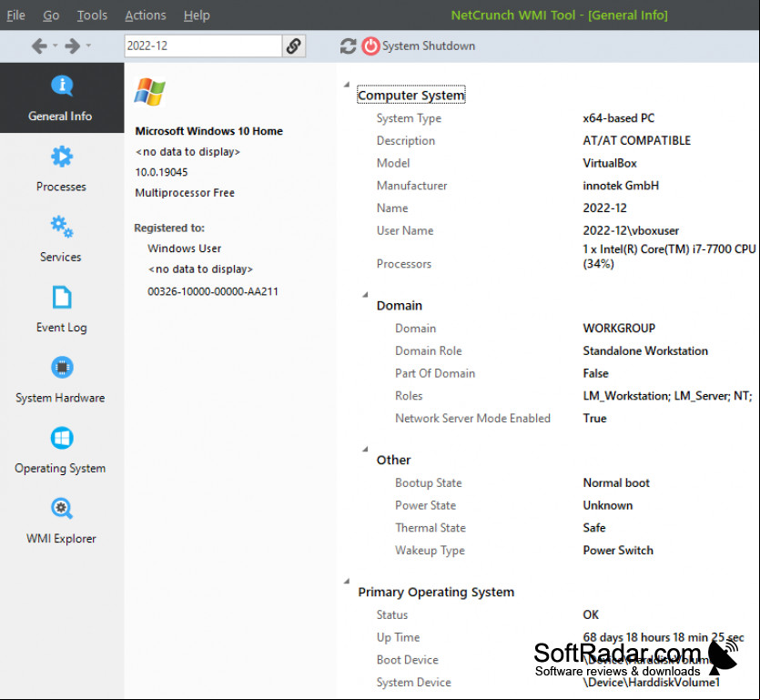760x700 pixels.
Task: Open the Event Log section
Action: pyautogui.click(x=62, y=309)
